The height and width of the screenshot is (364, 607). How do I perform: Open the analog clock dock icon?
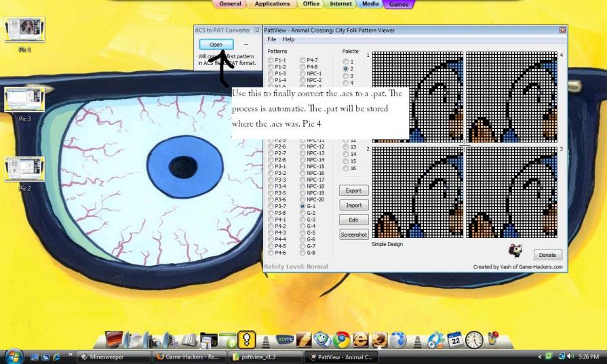pos(474,340)
